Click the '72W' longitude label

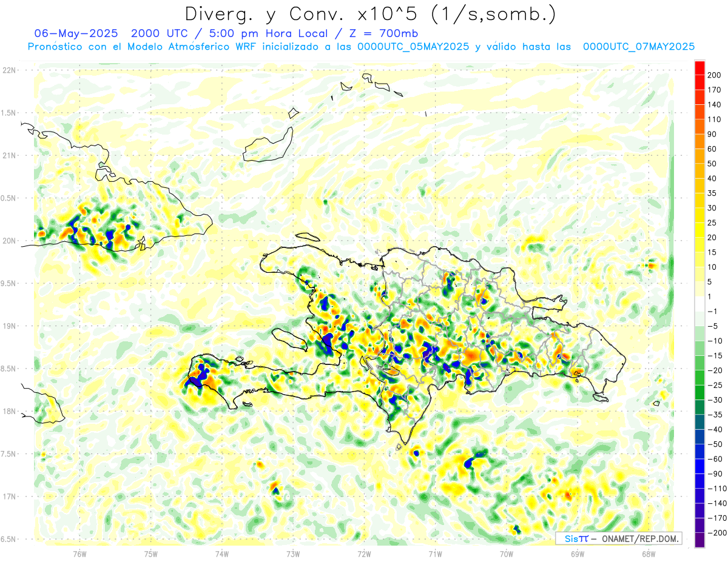tap(364, 554)
